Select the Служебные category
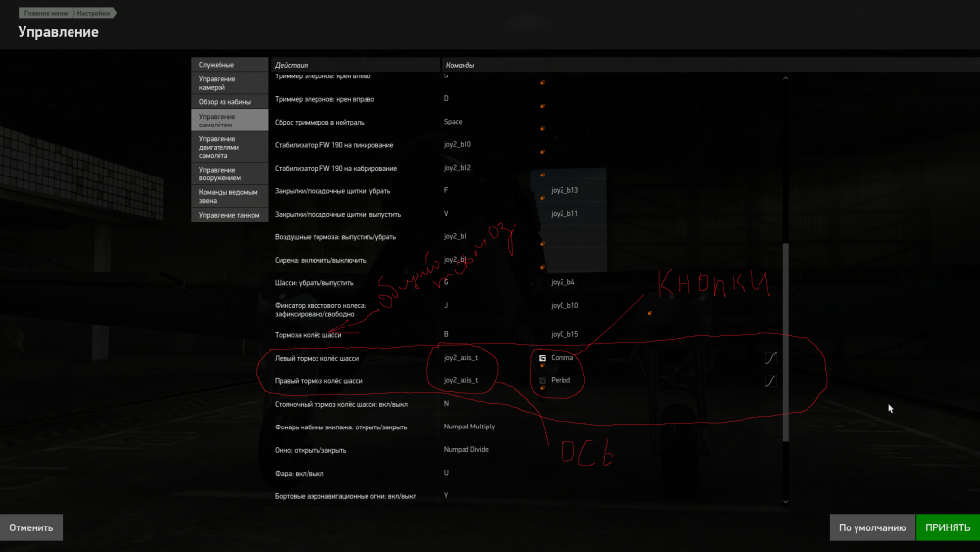Image resolution: width=980 pixels, height=552 pixels. click(x=229, y=65)
